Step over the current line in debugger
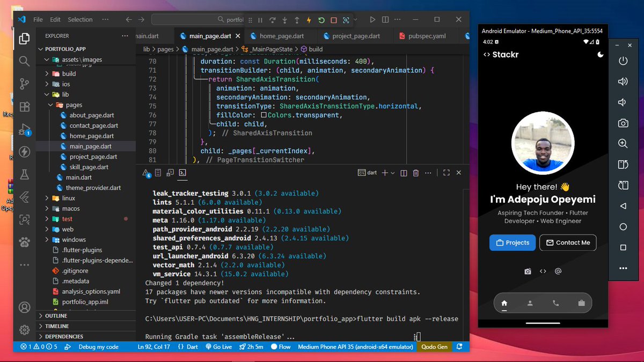 coord(272,20)
